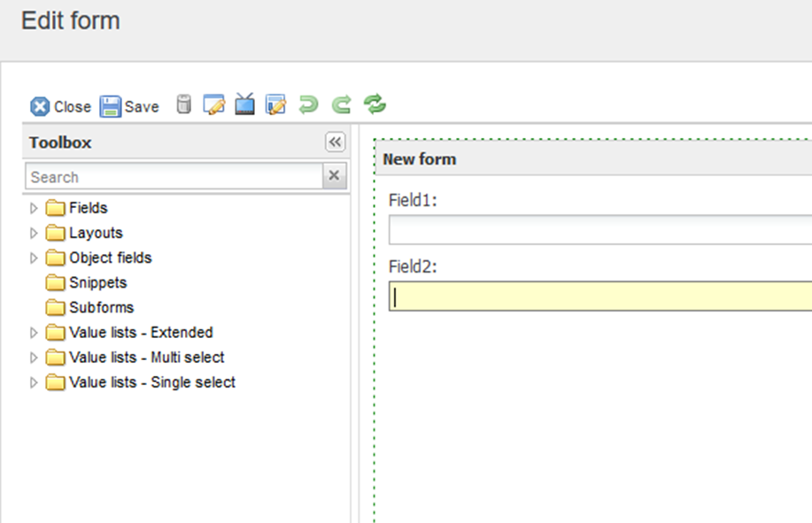The width and height of the screenshot is (812, 523).
Task: Click the green refresh arrows icon
Action: [375, 105]
